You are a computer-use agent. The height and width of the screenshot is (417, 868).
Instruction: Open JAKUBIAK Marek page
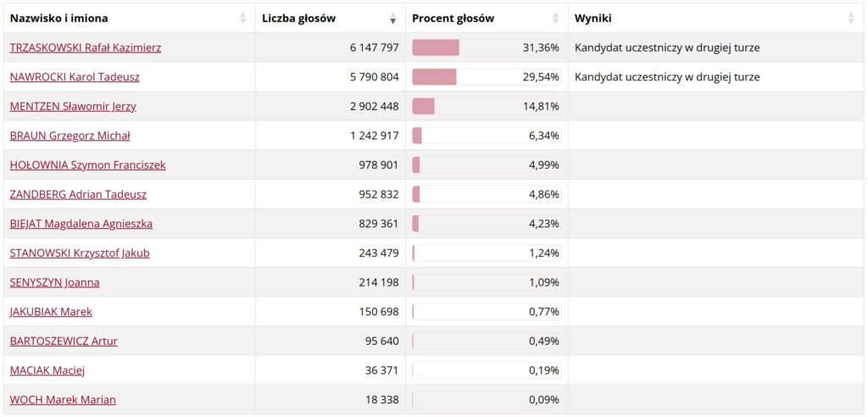coord(51,312)
